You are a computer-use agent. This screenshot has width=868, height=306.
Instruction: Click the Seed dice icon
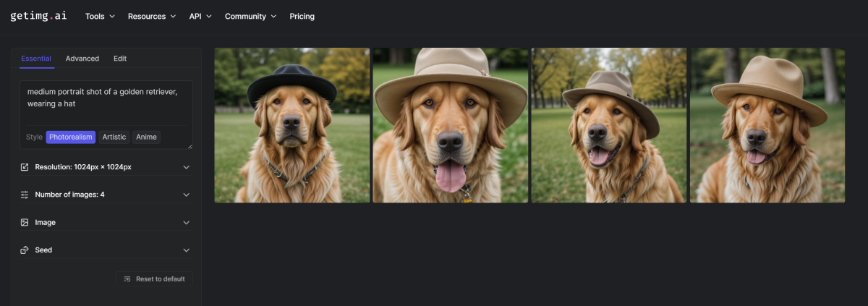pos(25,250)
